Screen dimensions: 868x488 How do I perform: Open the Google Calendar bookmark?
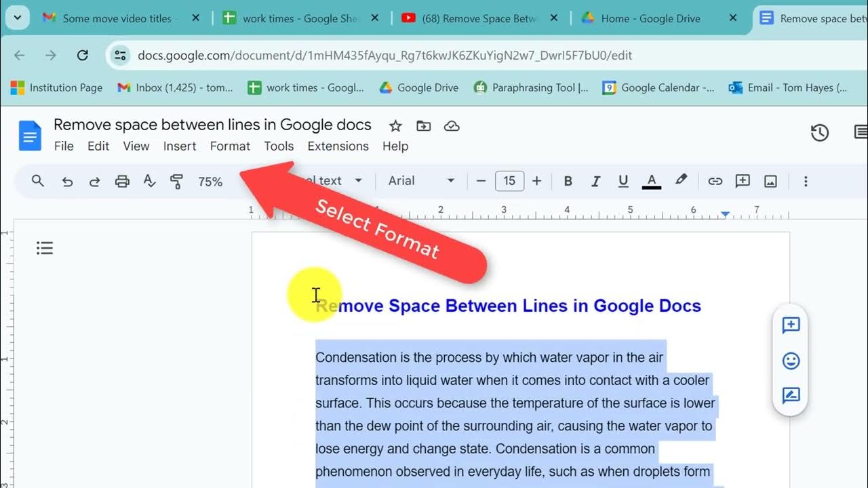(x=658, y=87)
